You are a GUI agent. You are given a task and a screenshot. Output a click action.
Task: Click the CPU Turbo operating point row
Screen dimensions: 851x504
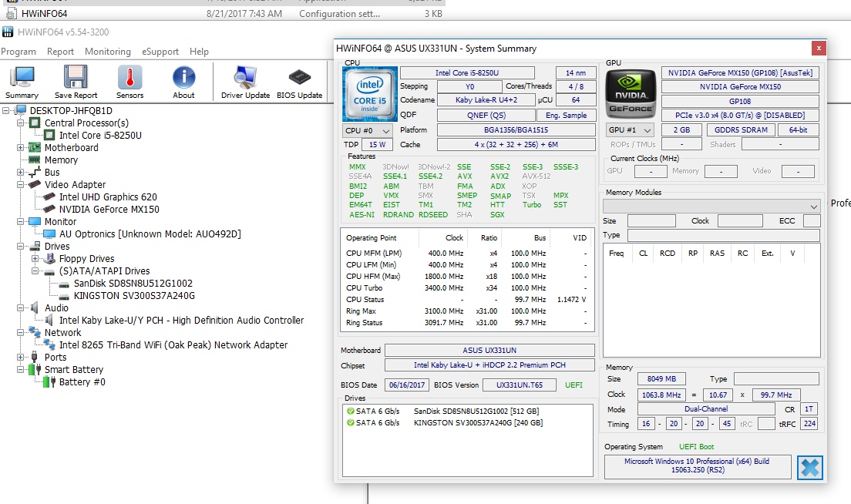pos(467,288)
